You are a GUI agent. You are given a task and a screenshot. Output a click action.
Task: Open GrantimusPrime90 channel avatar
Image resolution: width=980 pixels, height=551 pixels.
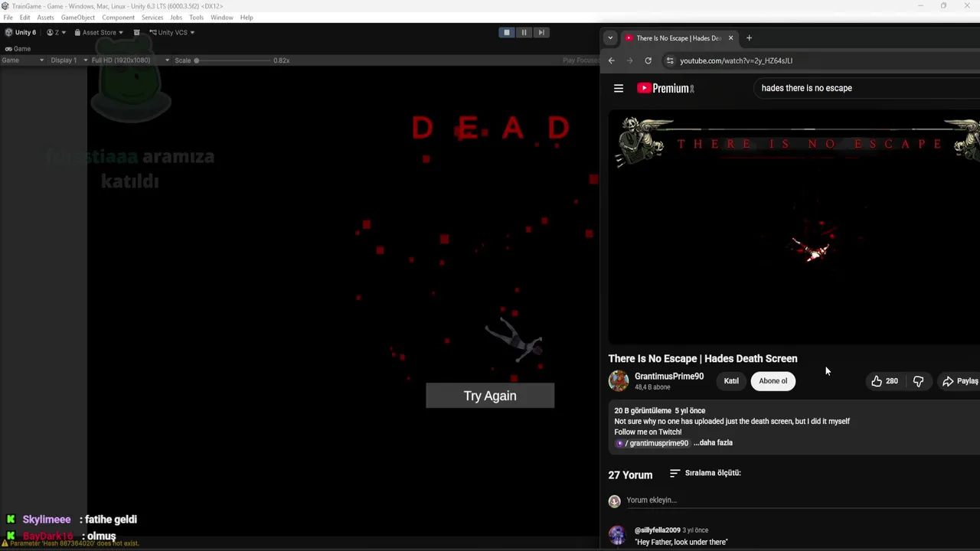[x=619, y=381]
